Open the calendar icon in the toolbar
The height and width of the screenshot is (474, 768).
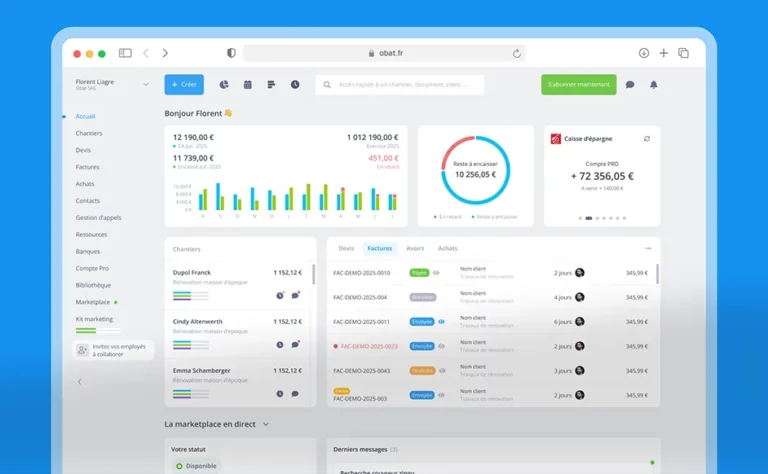click(x=248, y=85)
